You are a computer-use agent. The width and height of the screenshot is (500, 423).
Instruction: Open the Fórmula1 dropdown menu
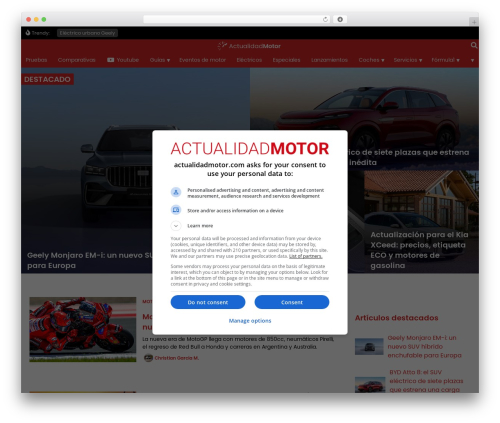(445, 60)
